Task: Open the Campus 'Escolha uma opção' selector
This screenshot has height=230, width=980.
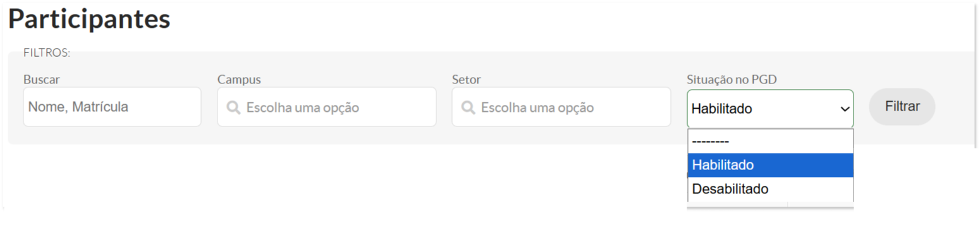Action: tap(326, 107)
